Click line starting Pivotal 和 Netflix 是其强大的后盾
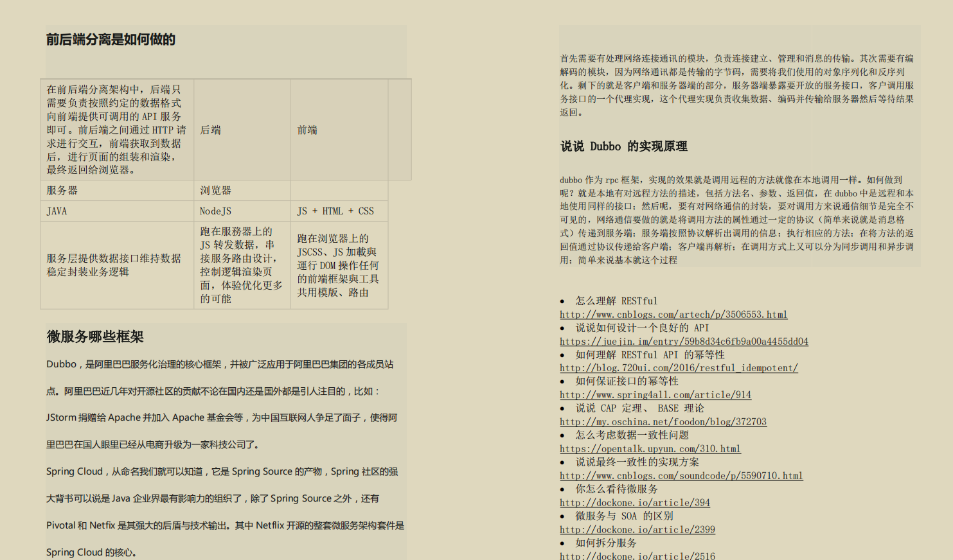The image size is (953, 560). pos(225,525)
